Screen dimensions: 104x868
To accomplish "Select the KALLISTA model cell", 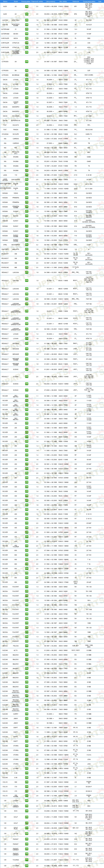I will point(16,249).
